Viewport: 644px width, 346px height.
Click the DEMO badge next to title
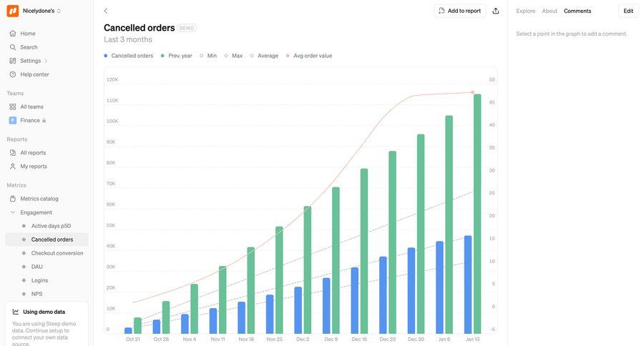(187, 28)
